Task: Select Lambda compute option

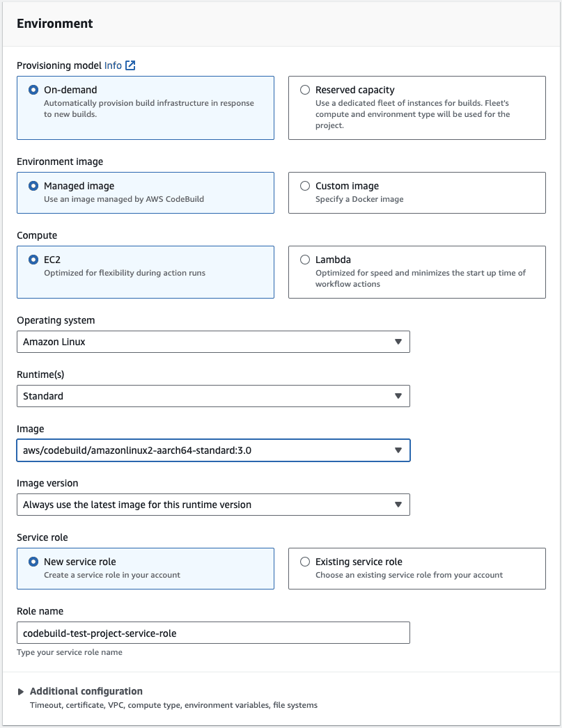Action: pos(305,260)
